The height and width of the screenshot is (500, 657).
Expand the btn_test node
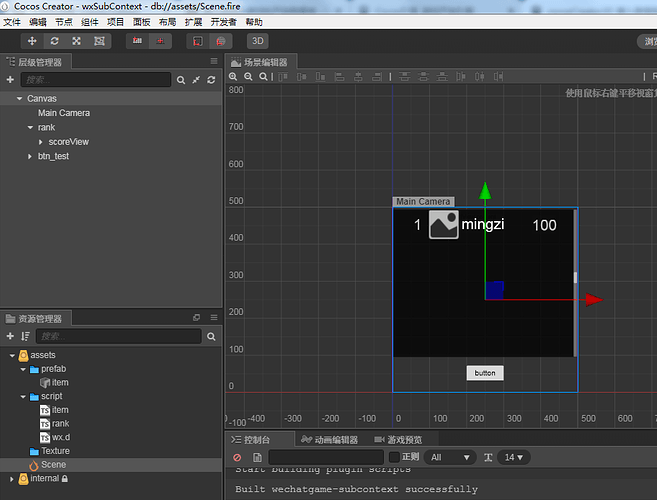pyautogui.click(x=29, y=157)
